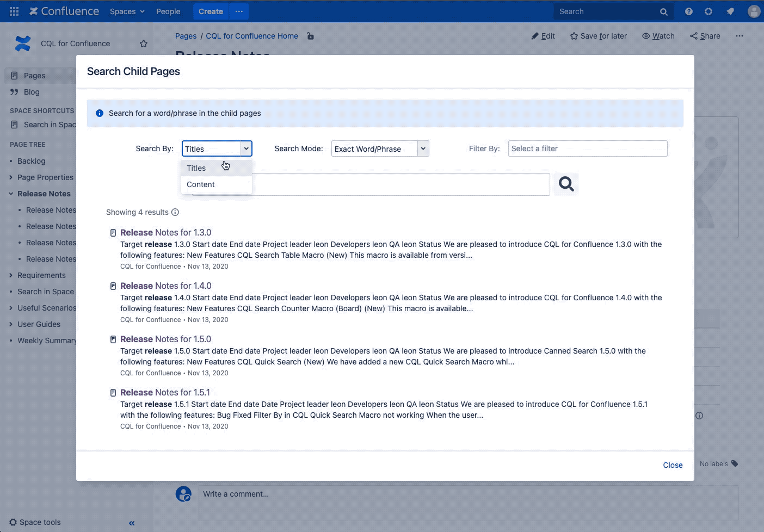Choose Titles option in the dropdown list
Screen dimensions: 764x532
tap(196, 168)
